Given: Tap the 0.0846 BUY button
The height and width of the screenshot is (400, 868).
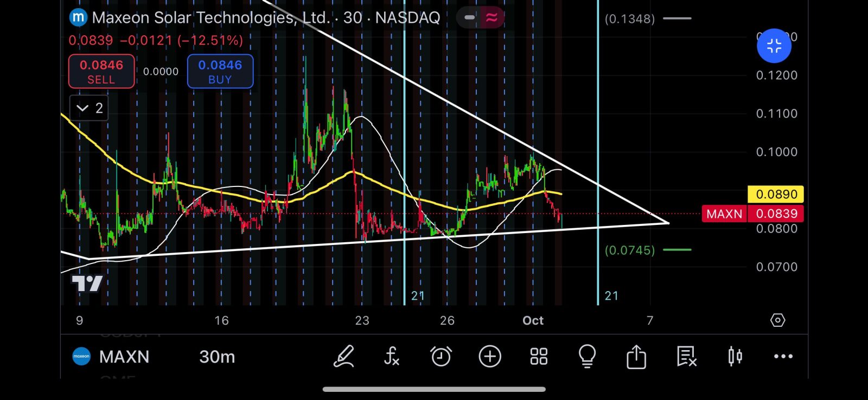Looking at the screenshot, I should (220, 71).
